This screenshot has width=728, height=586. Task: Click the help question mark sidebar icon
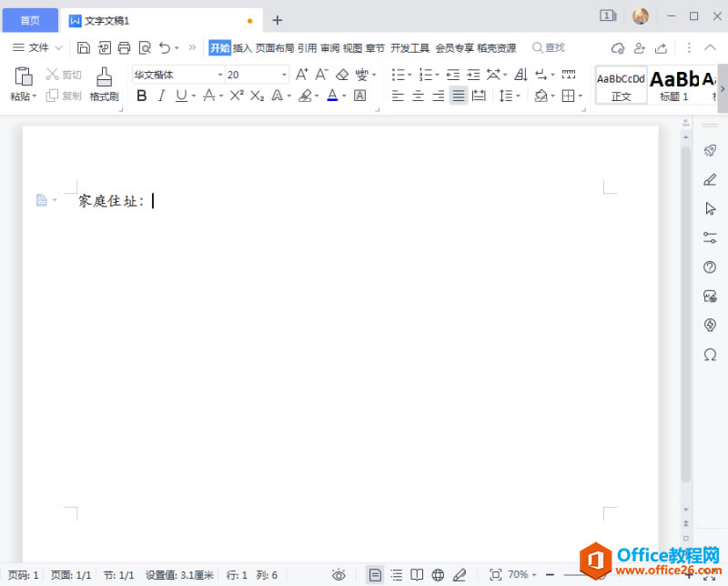pyautogui.click(x=710, y=267)
